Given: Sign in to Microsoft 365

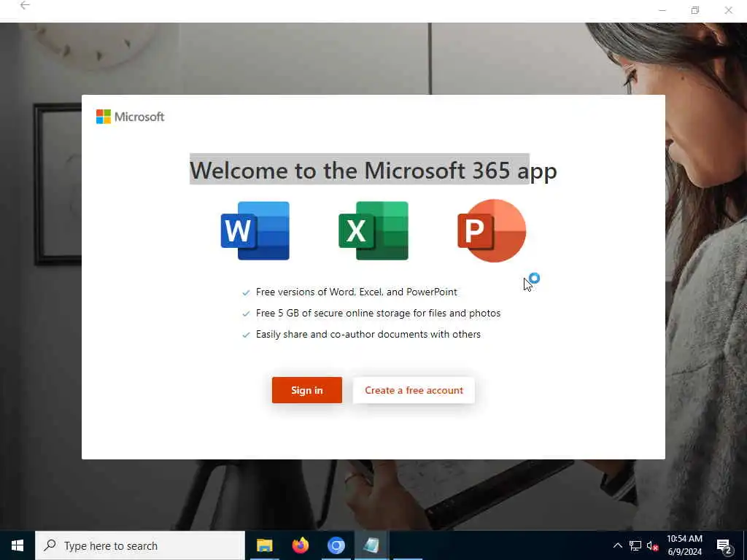Looking at the screenshot, I should [x=307, y=390].
